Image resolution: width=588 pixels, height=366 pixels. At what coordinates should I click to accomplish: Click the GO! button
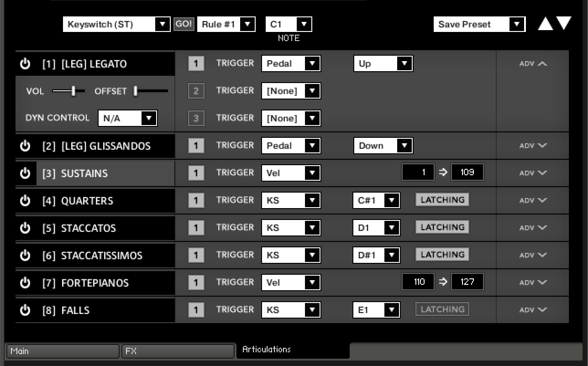184,24
